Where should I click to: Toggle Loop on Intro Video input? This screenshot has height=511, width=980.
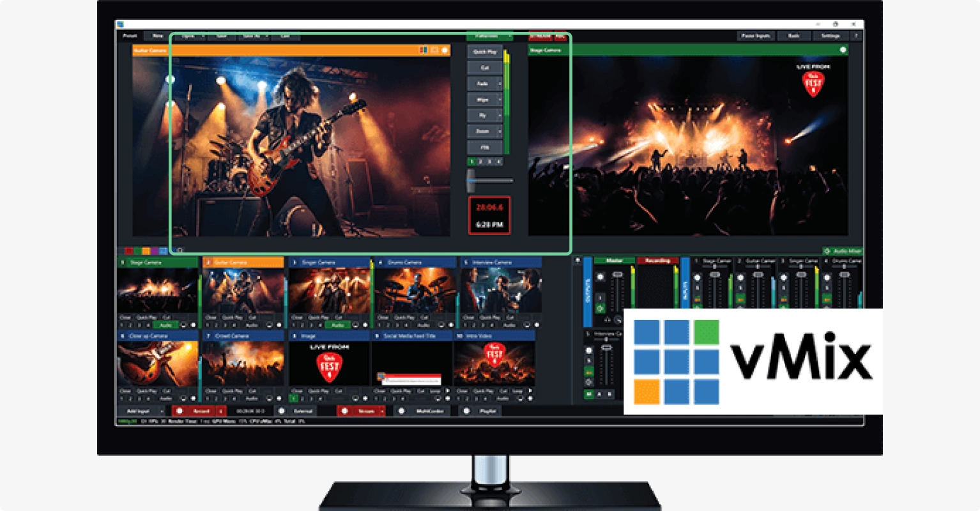517,391
